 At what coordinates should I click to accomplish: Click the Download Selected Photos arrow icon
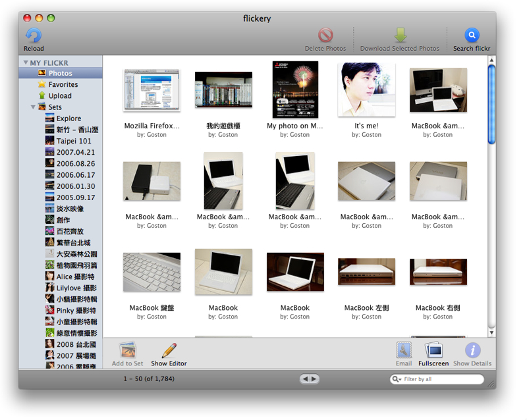400,35
